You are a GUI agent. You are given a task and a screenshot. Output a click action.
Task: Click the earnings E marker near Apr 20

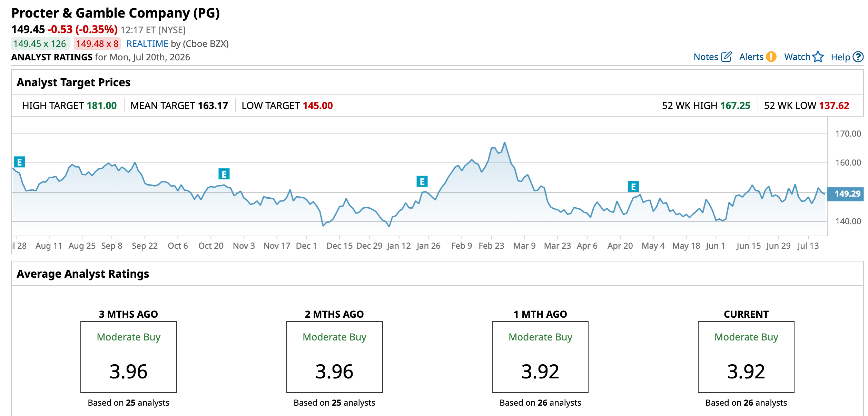633,187
